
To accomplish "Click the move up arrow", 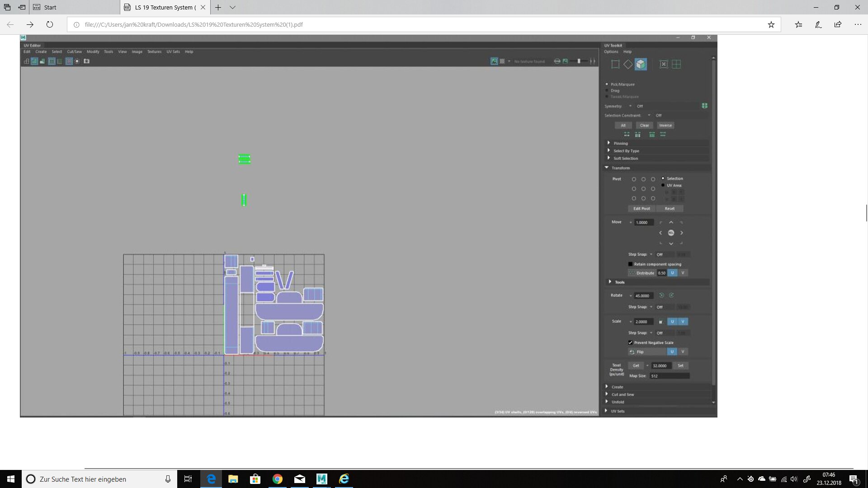I will (671, 222).
